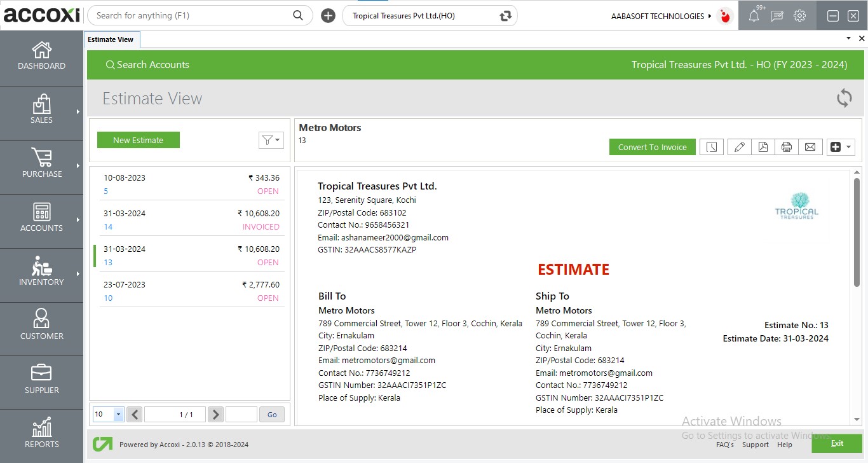The width and height of the screenshot is (868, 463).
Task: Click the Convert To Invoice button
Action: point(652,147)
